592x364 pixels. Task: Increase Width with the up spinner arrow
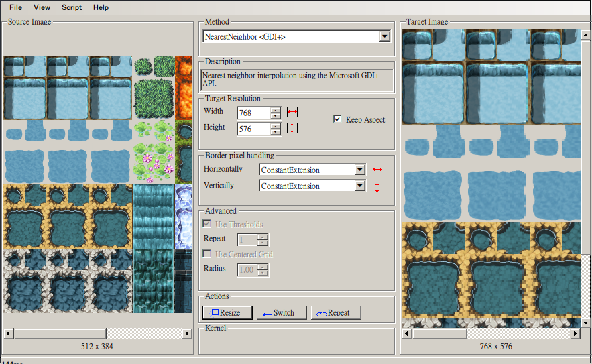(x=276, y=110)
